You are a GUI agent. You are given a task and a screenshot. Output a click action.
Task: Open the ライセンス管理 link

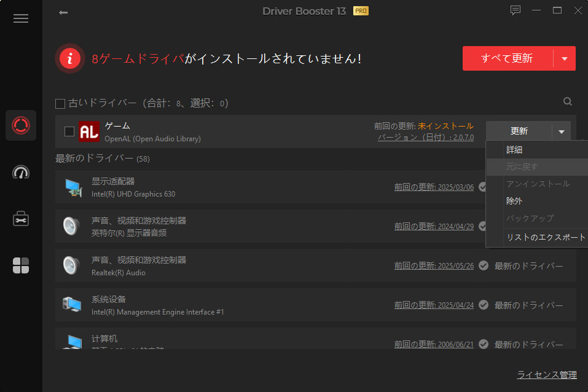(547, 375)
